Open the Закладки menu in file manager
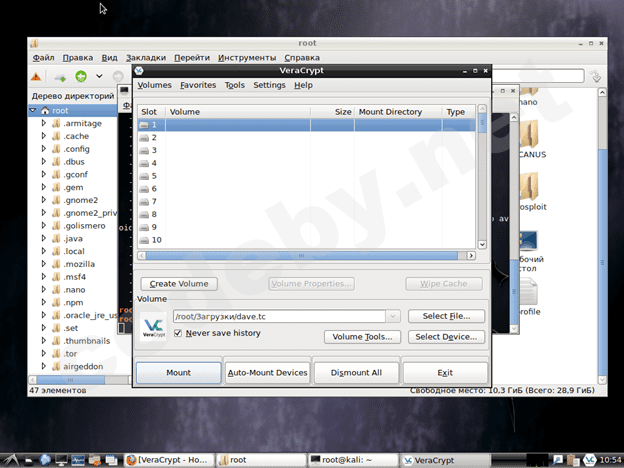The height and width of the screenshot is (468, 624). point(146,58)
